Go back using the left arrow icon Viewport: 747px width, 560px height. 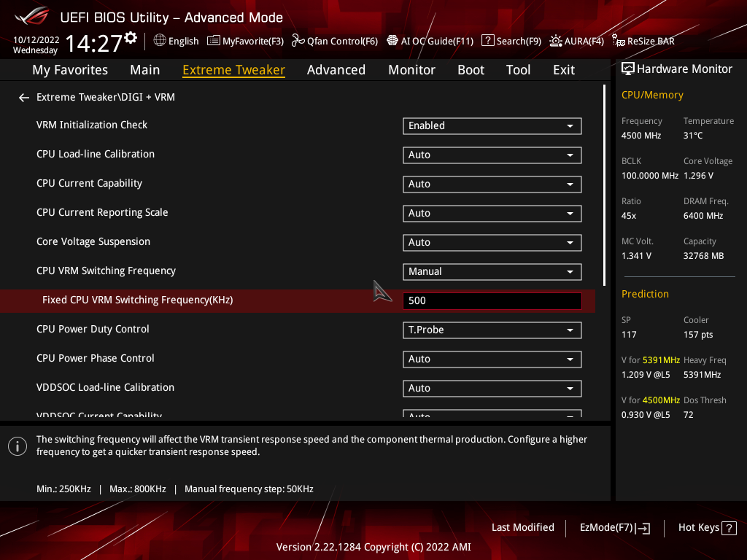click(x=24, y=98)
